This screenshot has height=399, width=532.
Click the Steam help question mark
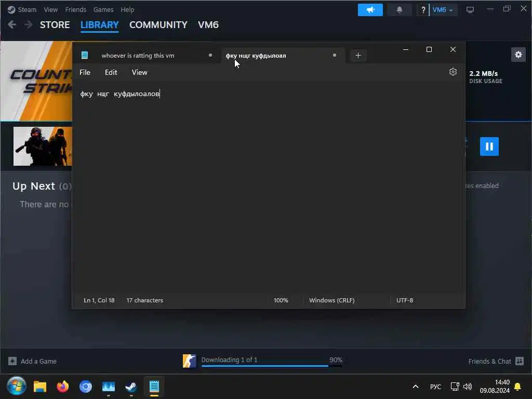tap(423, 10)
